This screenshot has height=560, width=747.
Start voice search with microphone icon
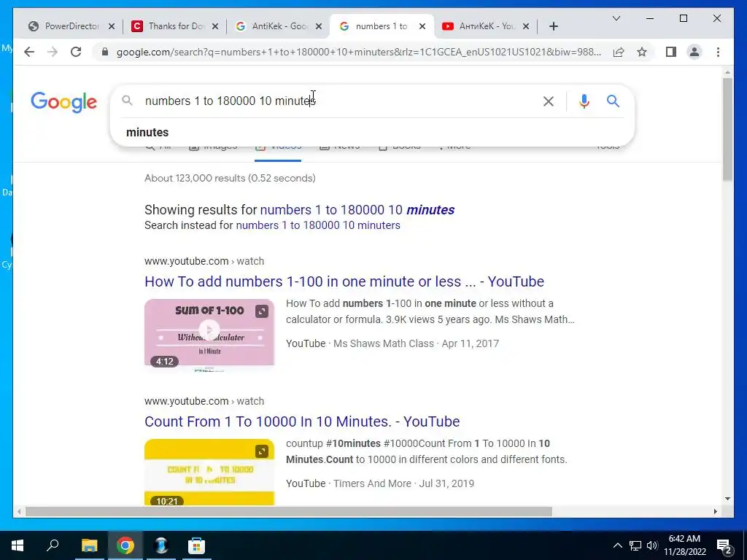click(x=584, y=101)
